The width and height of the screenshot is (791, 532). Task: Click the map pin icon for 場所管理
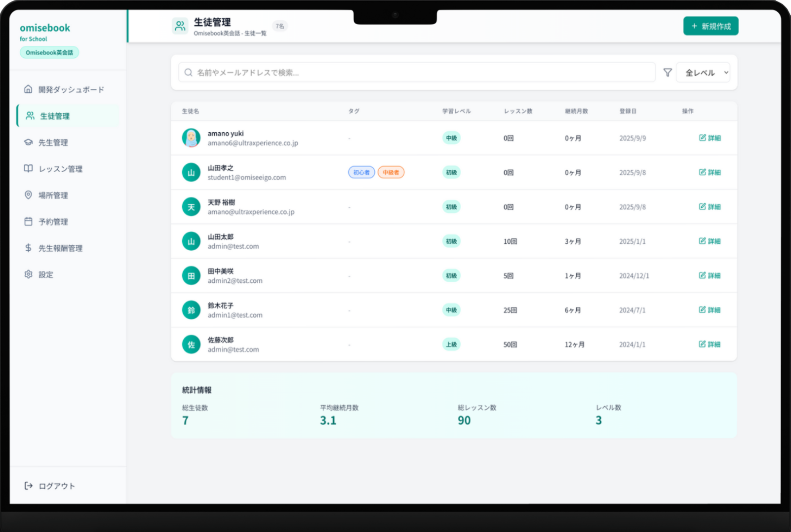28,195
